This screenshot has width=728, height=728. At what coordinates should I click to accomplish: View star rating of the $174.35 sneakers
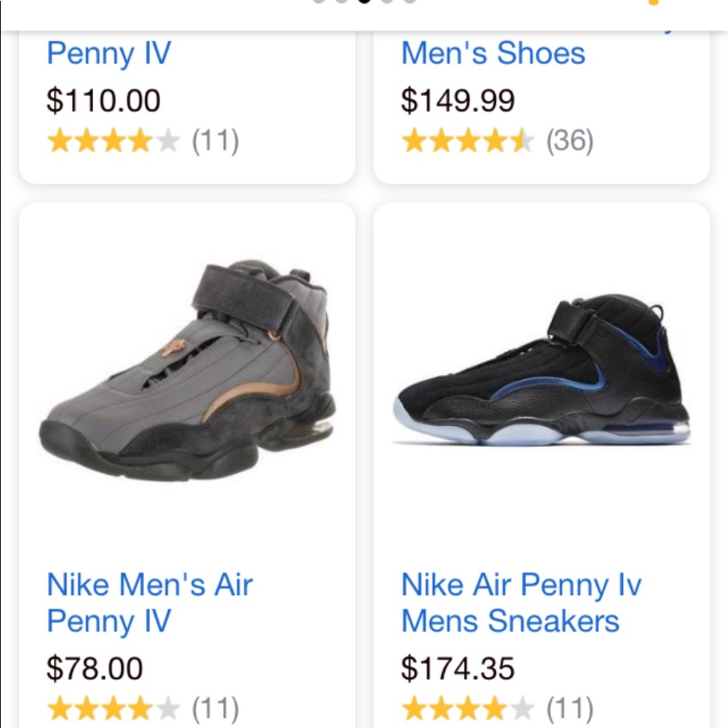click(x=468, y=709)
